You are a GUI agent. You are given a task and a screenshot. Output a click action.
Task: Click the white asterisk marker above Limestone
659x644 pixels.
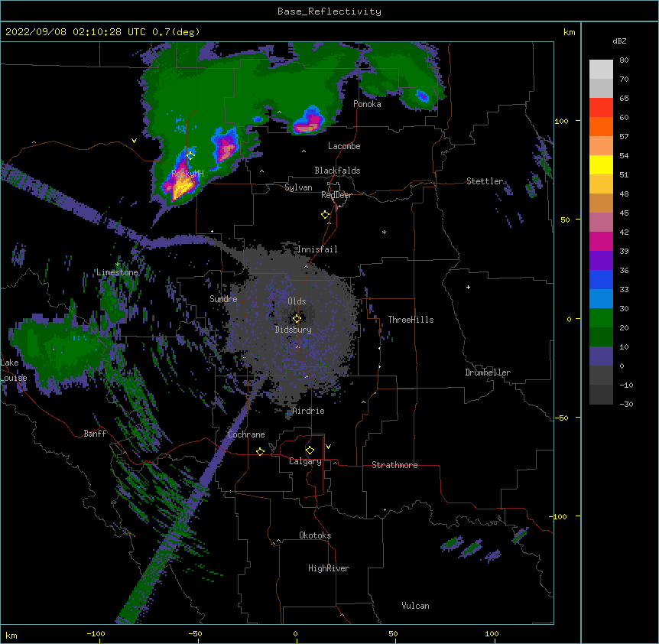click(117, 265)
